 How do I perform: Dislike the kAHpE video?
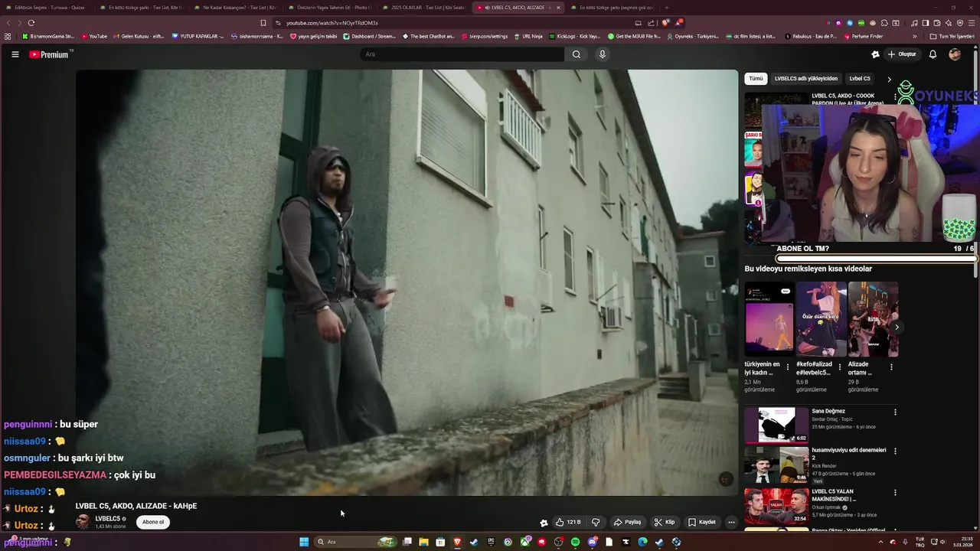click(596, 522)
